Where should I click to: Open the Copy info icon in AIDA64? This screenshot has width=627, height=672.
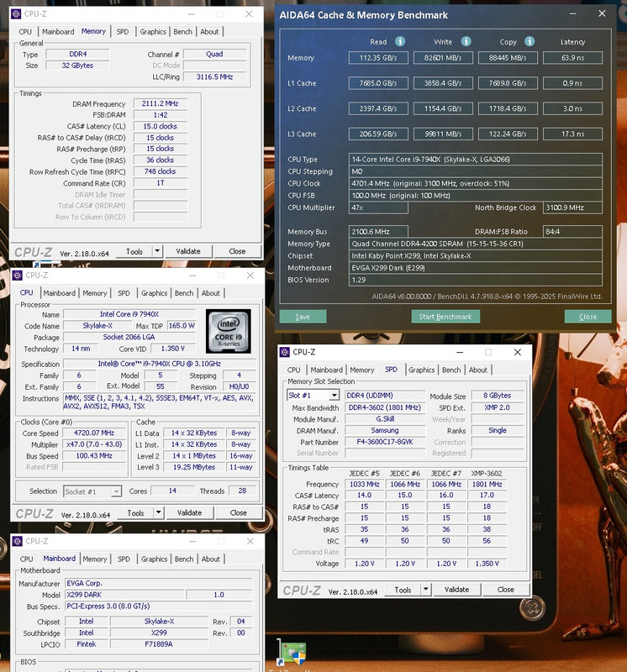530,41
